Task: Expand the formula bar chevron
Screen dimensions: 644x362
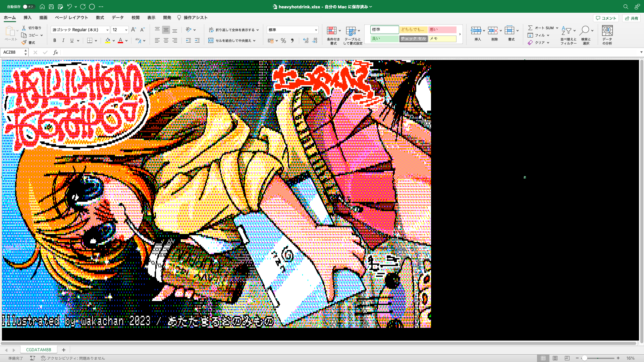Action: tap(641, 52)
